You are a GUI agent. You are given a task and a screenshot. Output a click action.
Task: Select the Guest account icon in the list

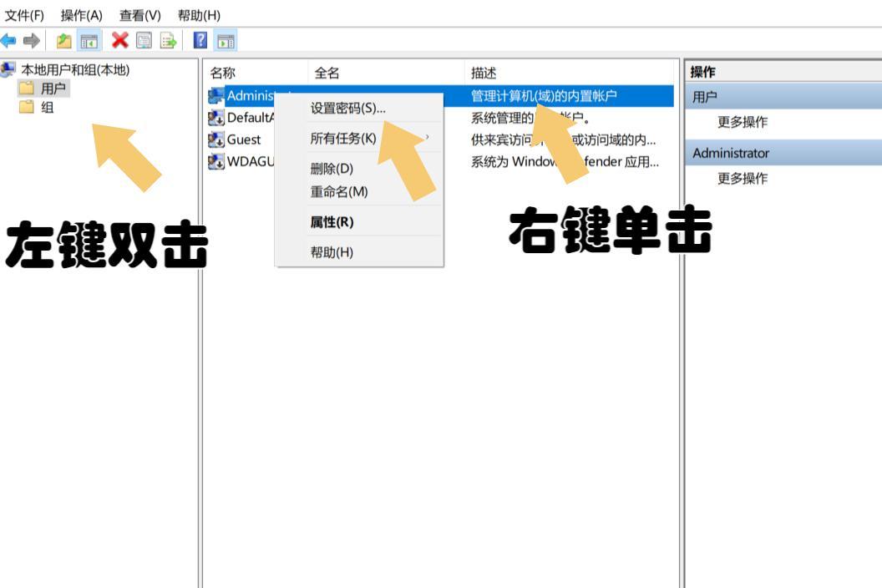point(212,139)
